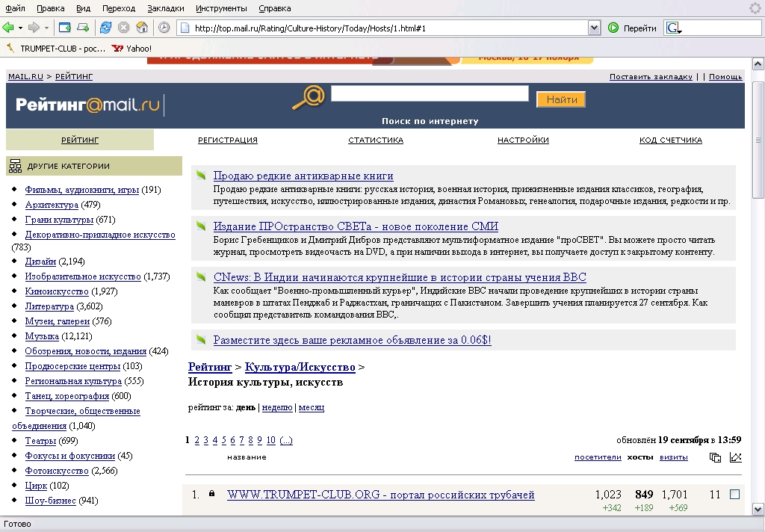Click green leaf icon beside CNews ad
Viewport: 765px width, 532px height.
(201, 276)
